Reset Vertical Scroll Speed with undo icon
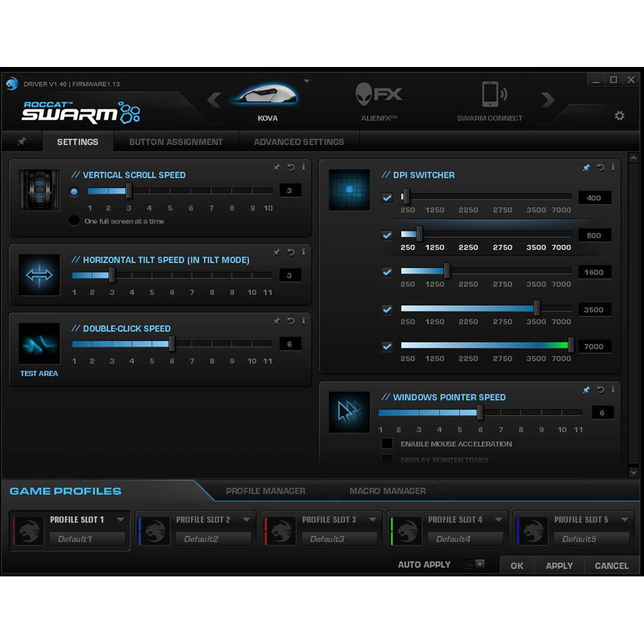 290,167
